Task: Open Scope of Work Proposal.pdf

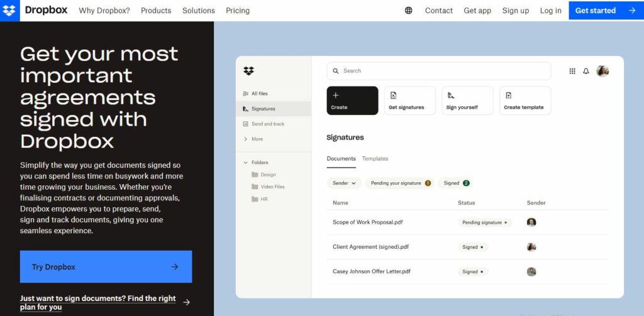Action: point(367,222)
